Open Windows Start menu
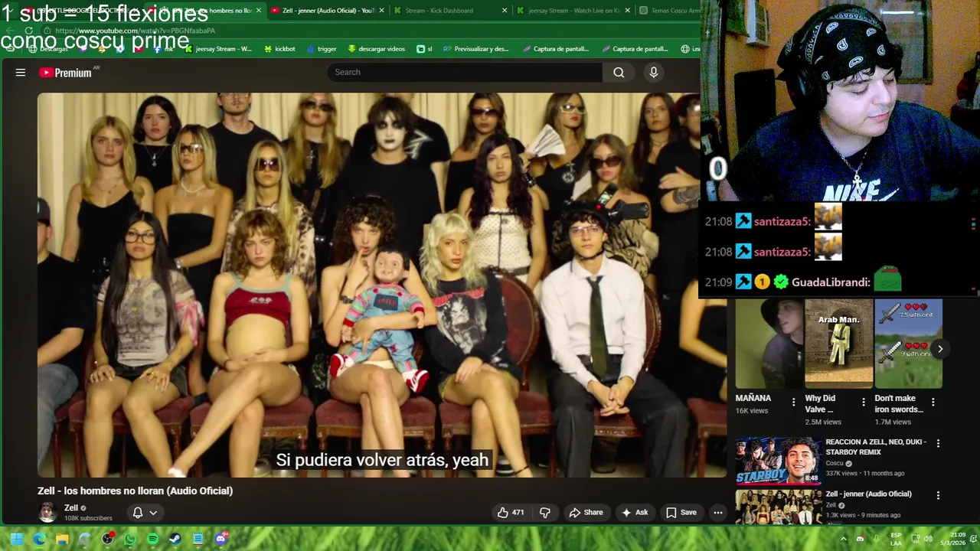 17,539
